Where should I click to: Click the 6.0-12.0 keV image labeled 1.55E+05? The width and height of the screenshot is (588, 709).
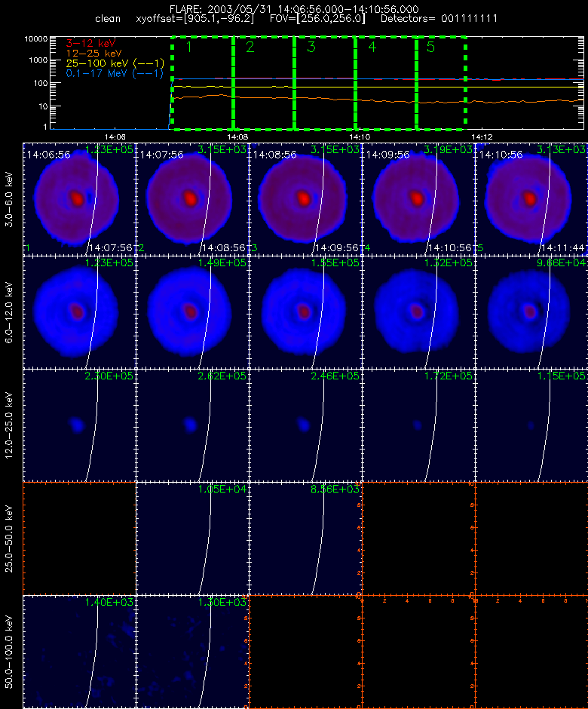(x=305, y=312)
